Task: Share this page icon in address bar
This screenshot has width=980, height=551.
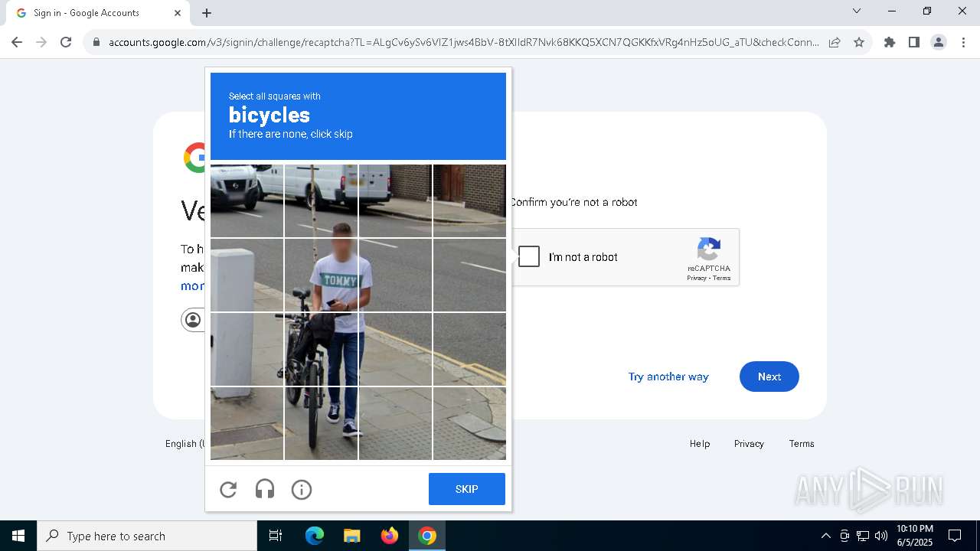Action: point(835,42)
